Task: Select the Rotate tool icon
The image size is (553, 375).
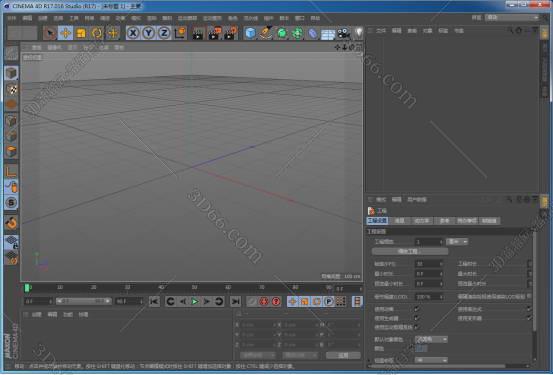Action: (x=97, y=33)
